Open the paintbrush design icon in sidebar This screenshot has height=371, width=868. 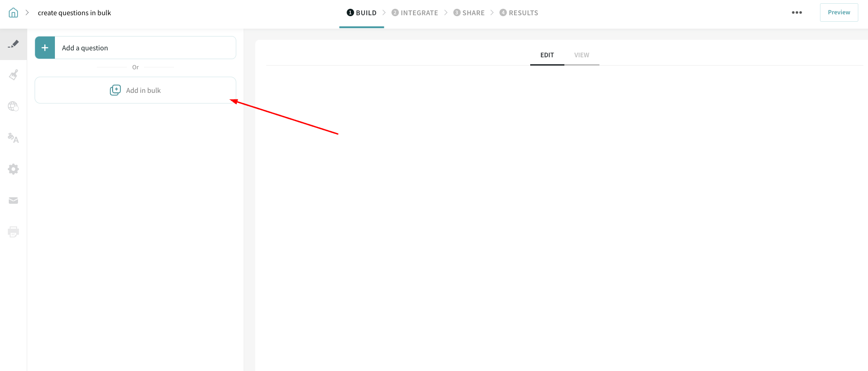coord(13,75)
